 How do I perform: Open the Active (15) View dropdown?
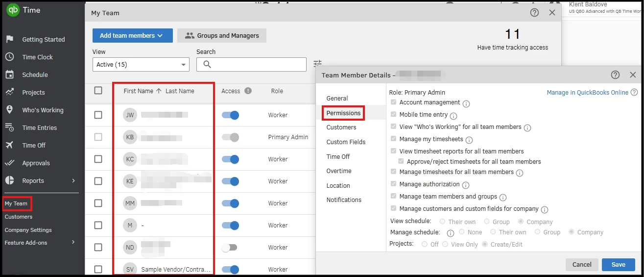[141, 64]
